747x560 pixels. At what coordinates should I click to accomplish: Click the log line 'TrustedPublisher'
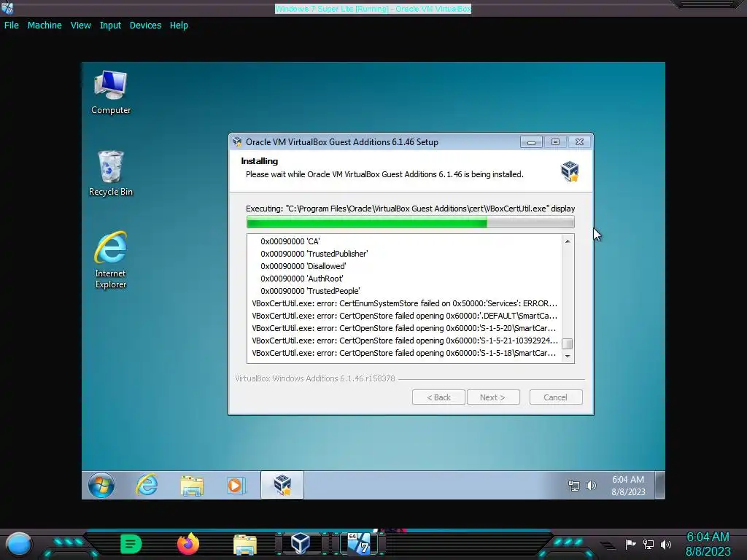[314, 254]
